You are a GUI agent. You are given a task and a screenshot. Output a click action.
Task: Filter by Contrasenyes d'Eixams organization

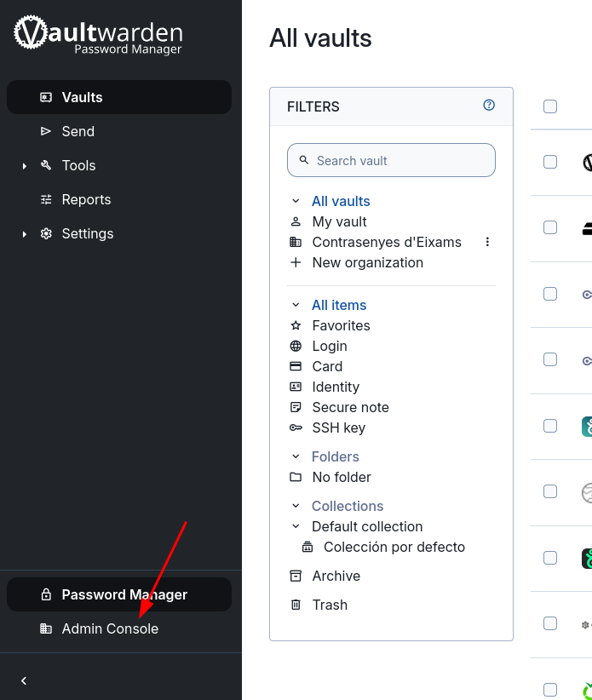click(x=387, y=242)
